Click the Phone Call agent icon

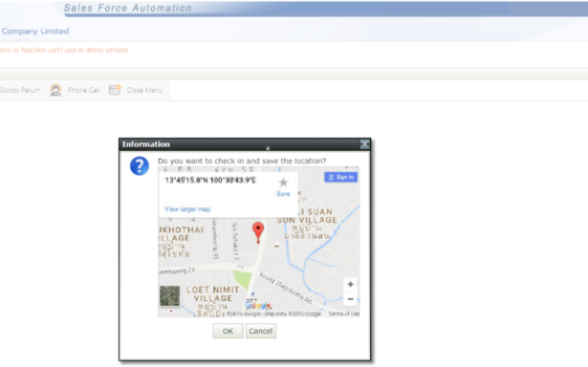pyautogui.click(x=55, y=90)
